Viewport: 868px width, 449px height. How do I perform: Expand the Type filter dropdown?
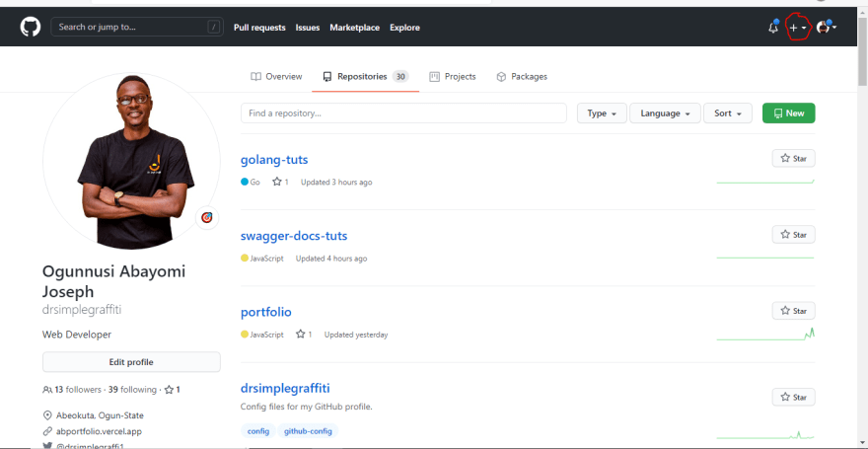[x=602, y=112]
